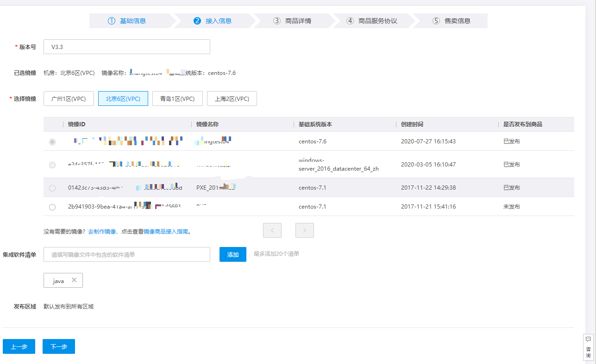Click the 添加 button
The image size is (596, 364).
coord(233,254)
